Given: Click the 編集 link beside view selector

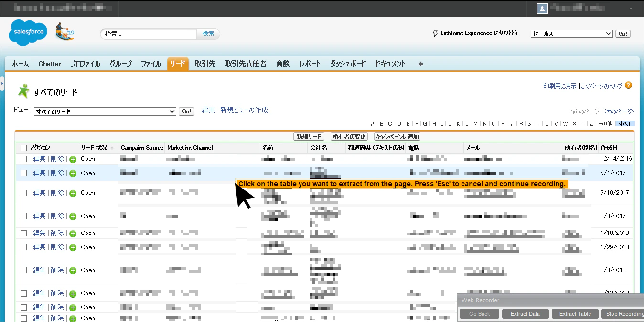Looking at the screenshot, I should pos(208,110).
